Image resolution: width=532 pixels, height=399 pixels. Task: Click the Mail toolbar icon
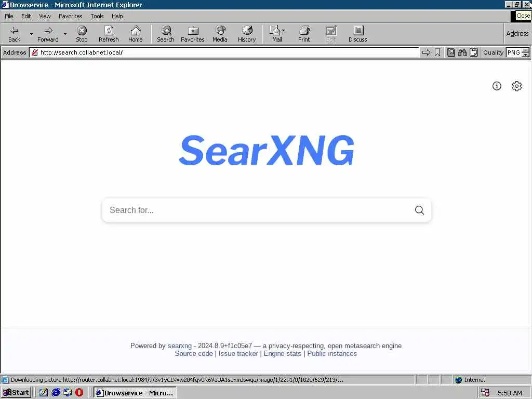pyautogui.click(x=275, y=34)
